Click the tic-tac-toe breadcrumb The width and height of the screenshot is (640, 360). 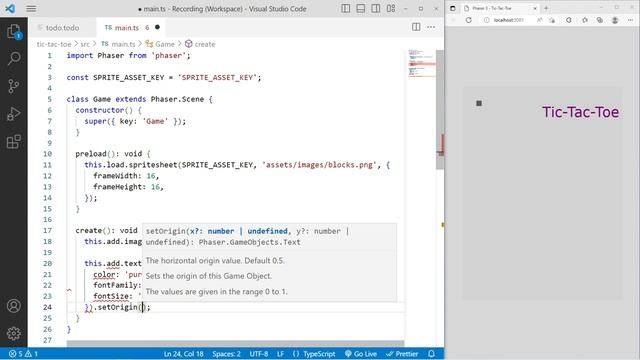tap(53, 44)
